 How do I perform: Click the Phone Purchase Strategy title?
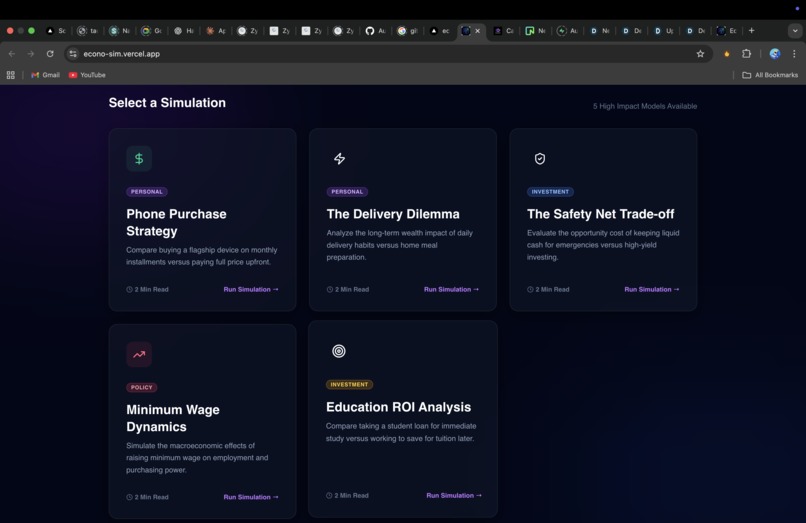tap(176, 222)
